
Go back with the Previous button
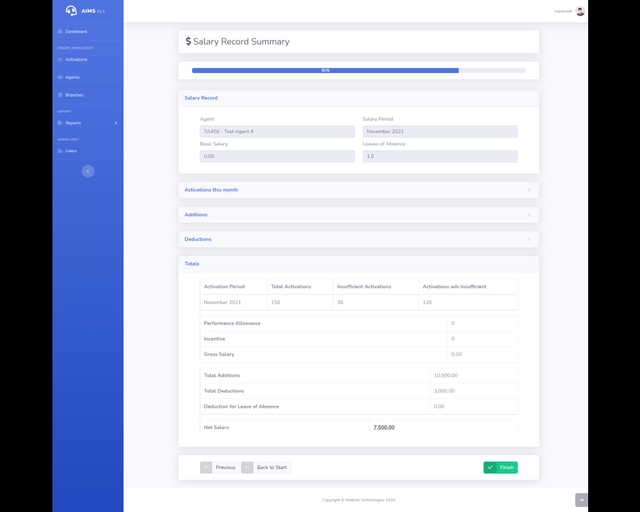click(219, 467)
